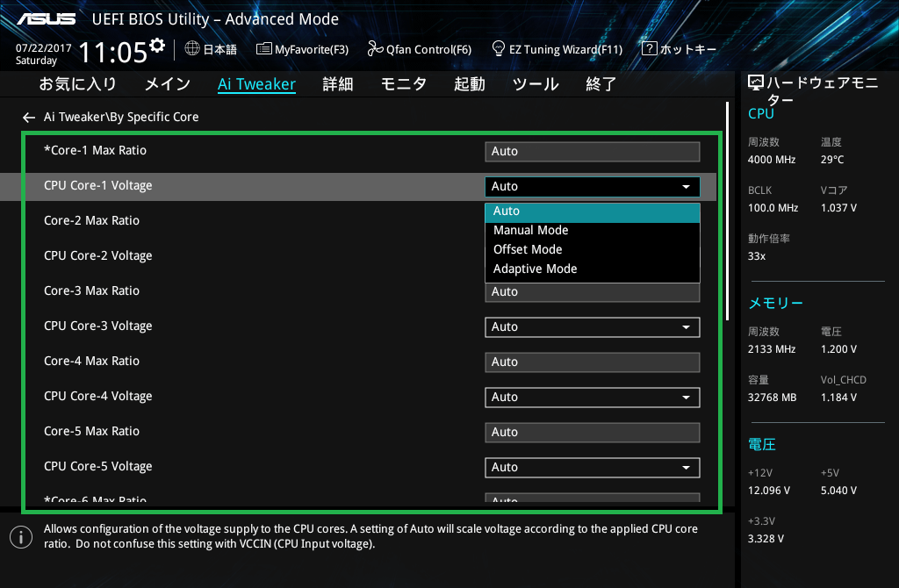Image resolution: width=899 pixels, height=588 pixels.
Task: Choose Manual Mode option
Action: pos(593,231)
